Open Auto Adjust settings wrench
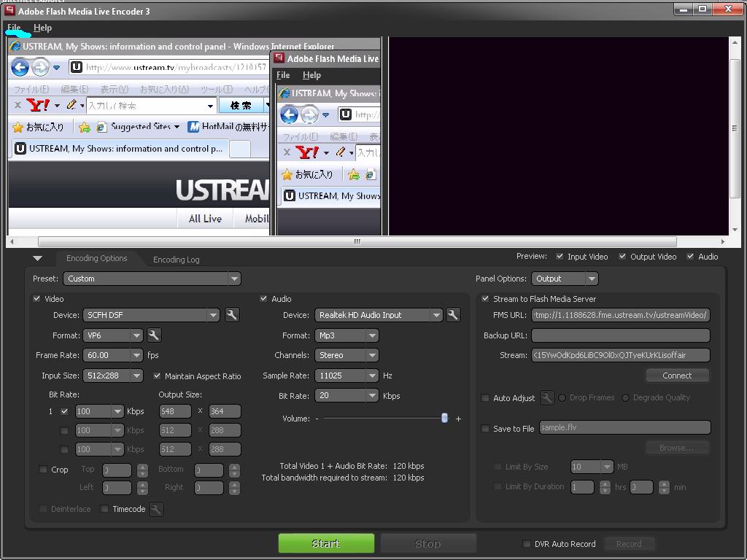The width and height of the screenshot is (747, 560). 547,397
